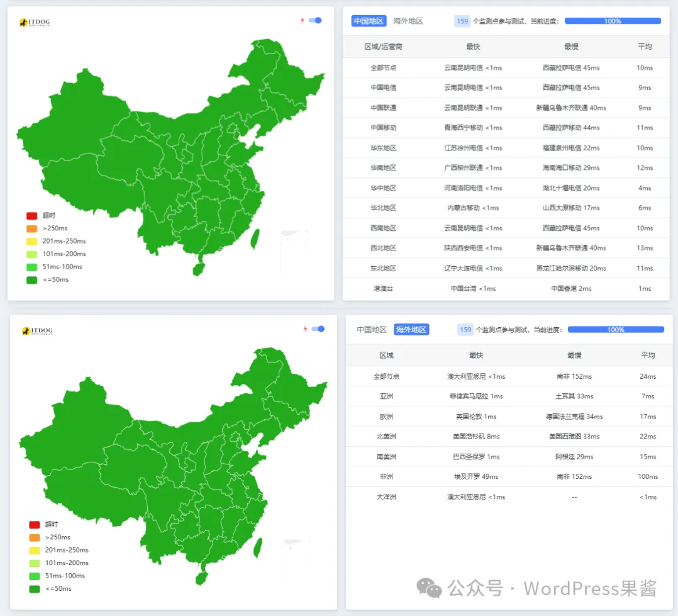Click the yellow 201ms-250ms legend swatch on upper map
Image resolution: width=678 pixels, height=616 pixels.
[x=32, y=241]
